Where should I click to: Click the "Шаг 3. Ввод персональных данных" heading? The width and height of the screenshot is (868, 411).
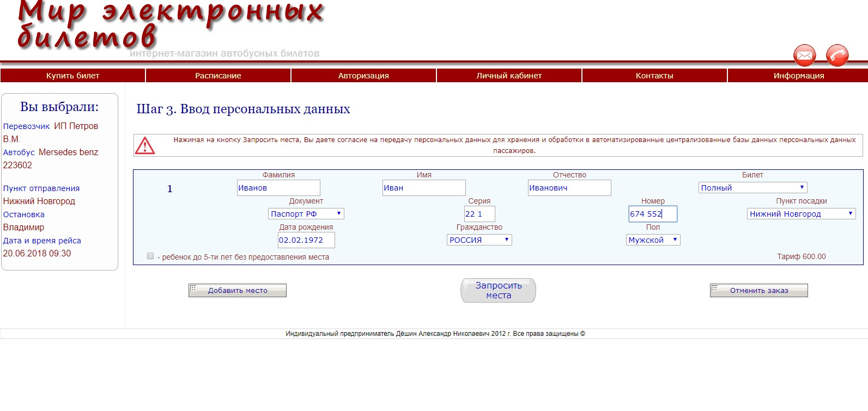tap(243, 109)
